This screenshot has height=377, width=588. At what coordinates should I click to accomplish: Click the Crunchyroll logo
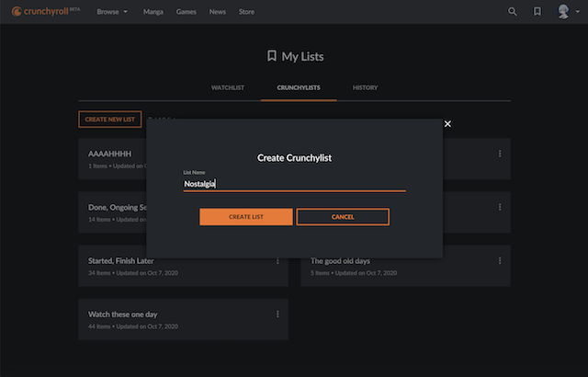coord(46,11)
